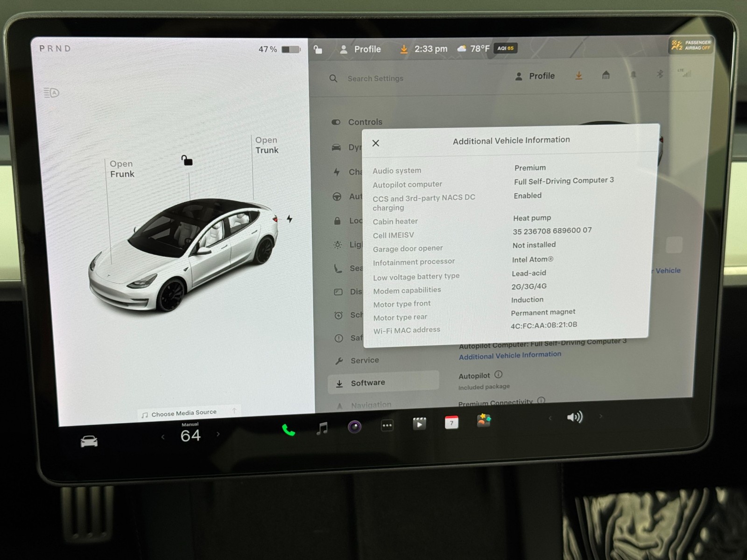The height and width of the screenshot is (560, 747).
Task: Close the Additional Vehicle Information dialog
Action: 376,143
